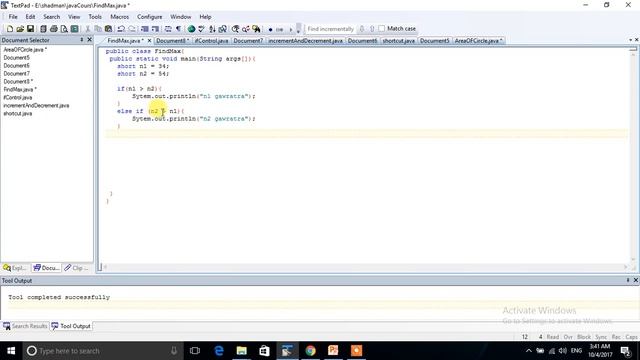Switch to the AreaOFCircle.java tab

tap(478, 40)
